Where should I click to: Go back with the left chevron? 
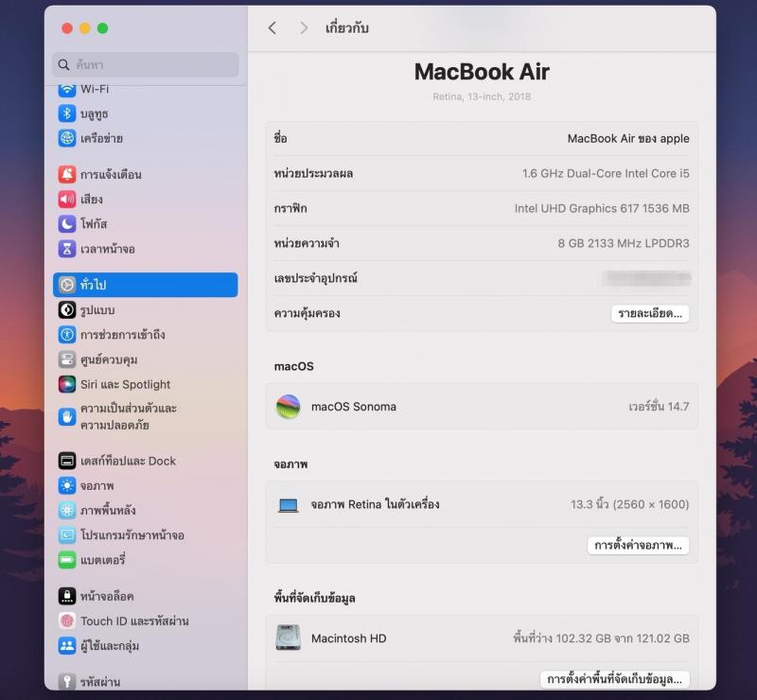(x=273, y=28)
